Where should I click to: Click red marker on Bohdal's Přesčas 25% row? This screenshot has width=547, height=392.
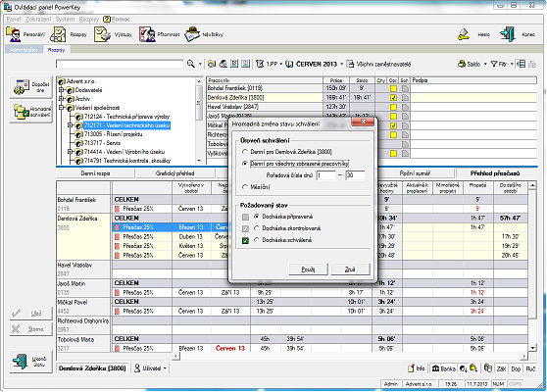(117, 209)
